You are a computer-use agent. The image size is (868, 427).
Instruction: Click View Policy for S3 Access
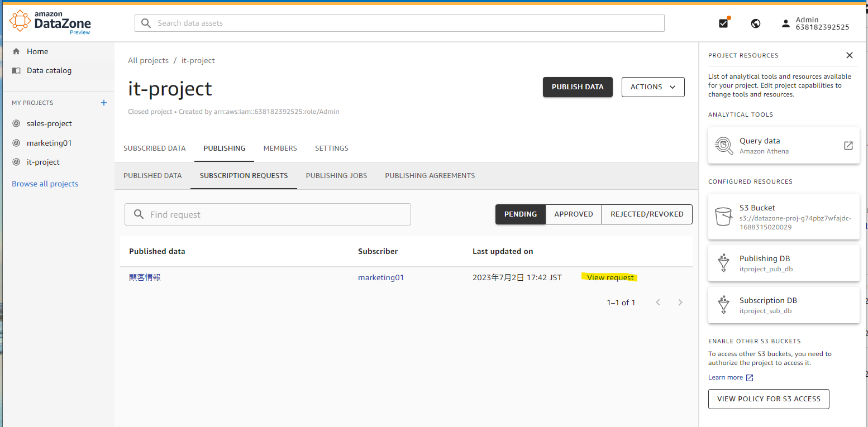pos(769,399)
